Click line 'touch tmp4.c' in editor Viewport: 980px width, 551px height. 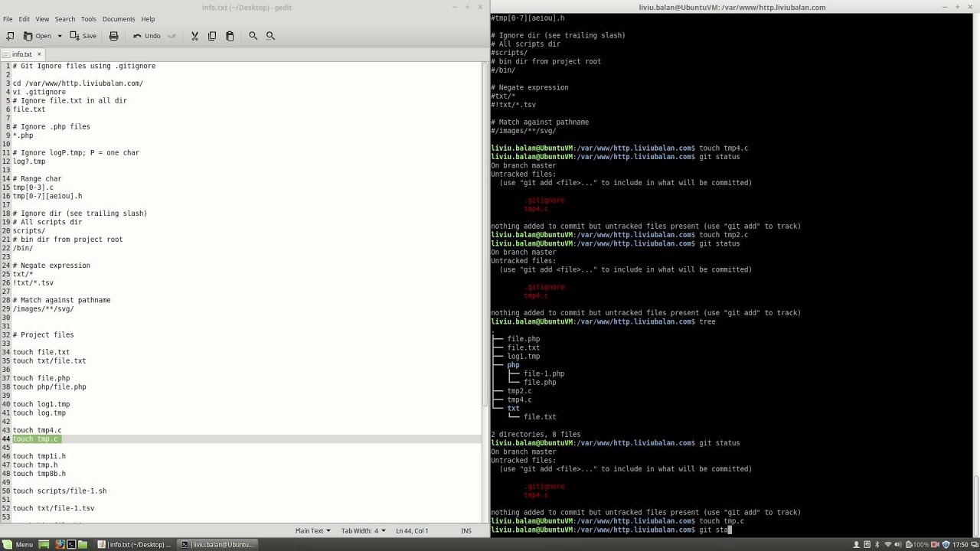(x=37, y=430)
